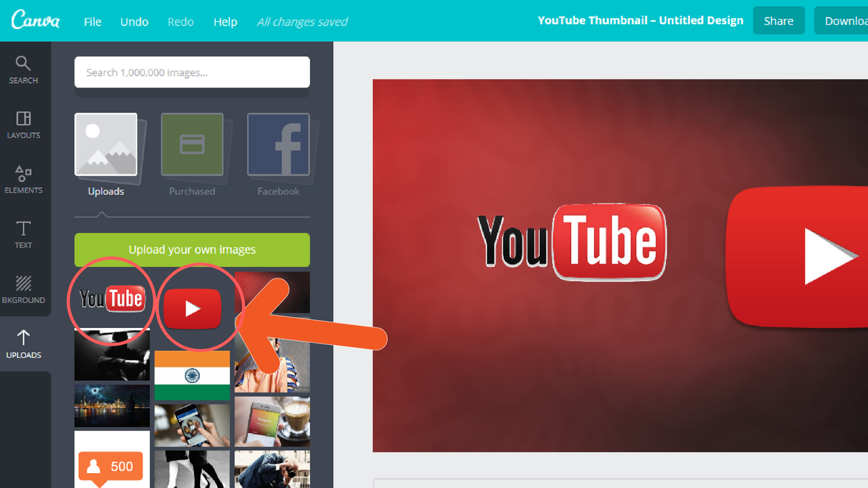This screenshot has width=868, height=488.
Task: Select the black-and-white silhouette thumbnail below YouTube logo
Action: click(x=112, y=355)
